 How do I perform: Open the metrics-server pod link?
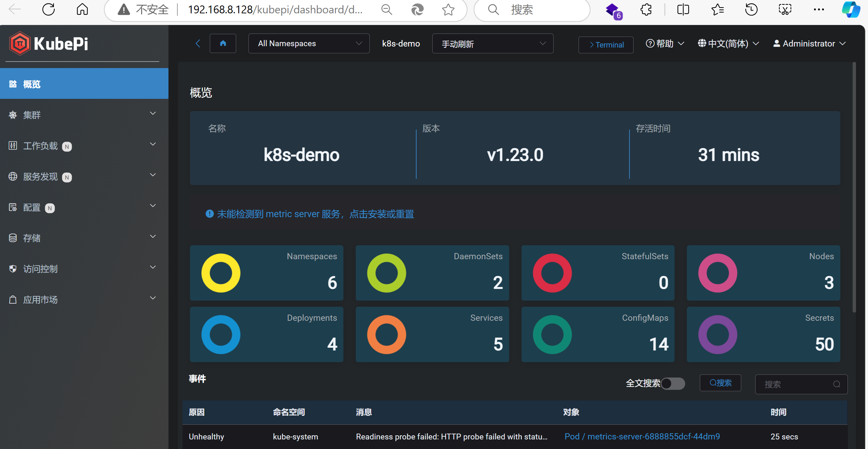(642, 437)
